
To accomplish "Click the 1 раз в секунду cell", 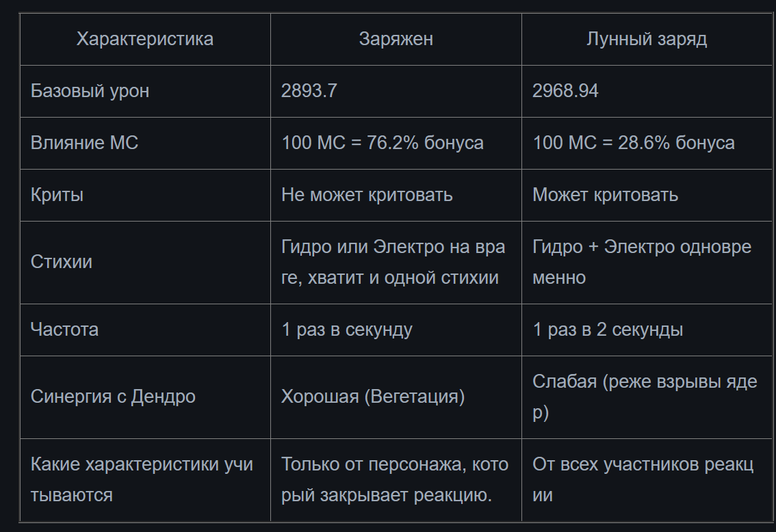I will (396, 330).
